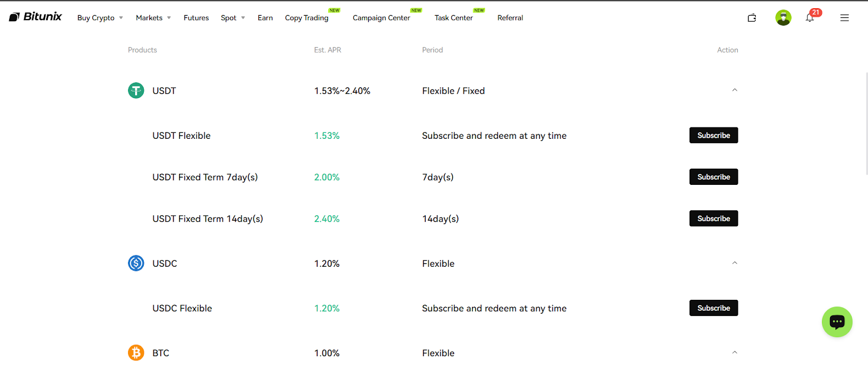The image size is (868, 373).
Task: Click the USDT coin icon
Action: tap(136, 91)
